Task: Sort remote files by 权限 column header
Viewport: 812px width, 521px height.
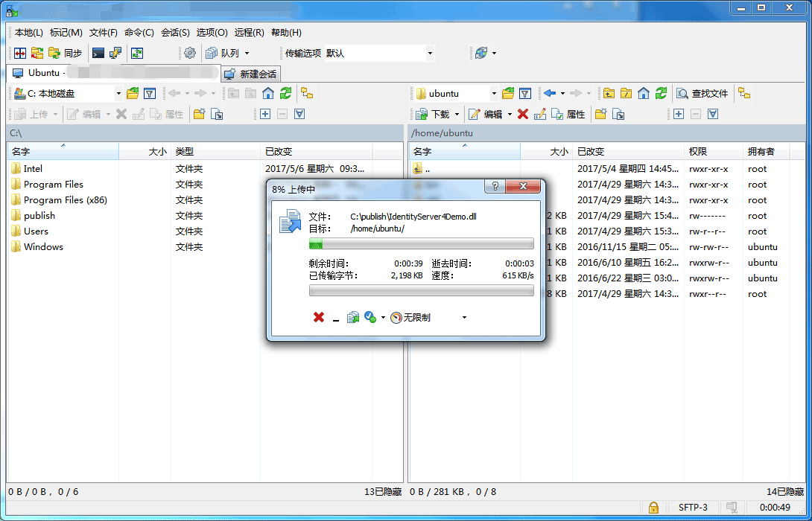Action: click(x=698, y=151)
